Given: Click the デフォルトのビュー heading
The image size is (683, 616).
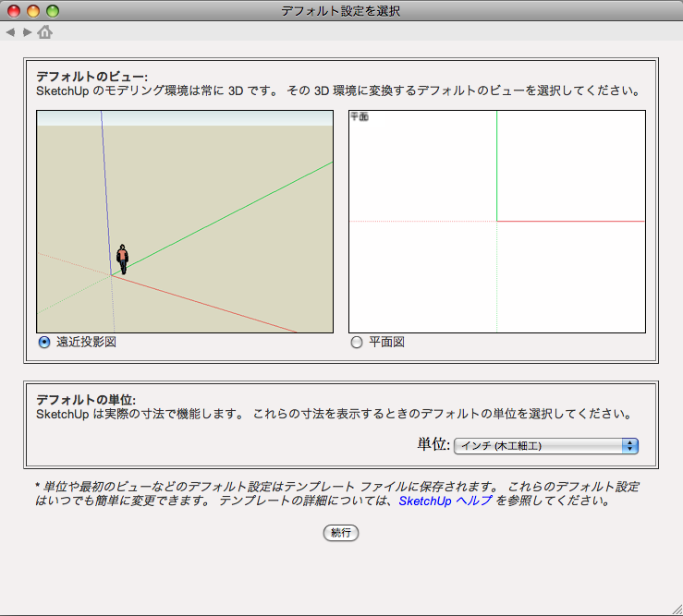Looking at the screenshot, I should (x=91, y=77).
